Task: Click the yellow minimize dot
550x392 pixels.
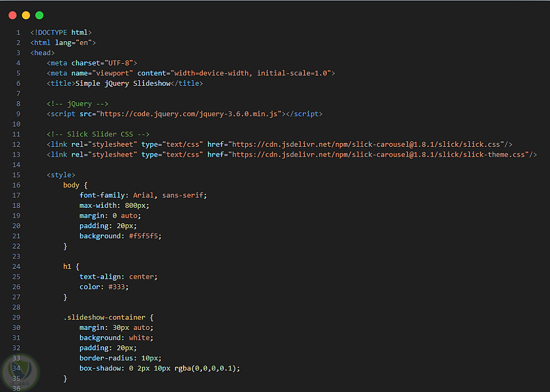Action: [x=26, y=15]
